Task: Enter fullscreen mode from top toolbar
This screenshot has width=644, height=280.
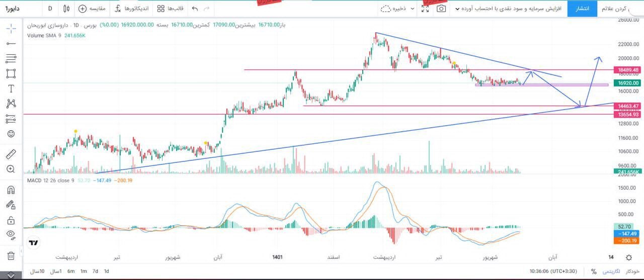Action: [425, 9]
